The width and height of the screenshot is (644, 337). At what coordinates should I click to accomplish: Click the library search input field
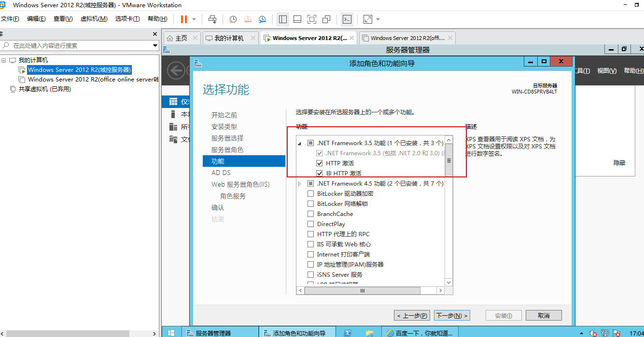(x=77, y=45)
